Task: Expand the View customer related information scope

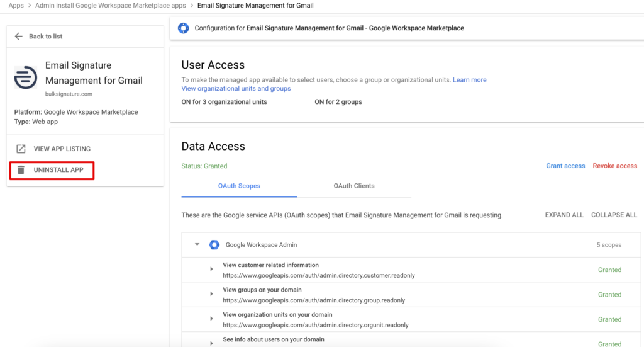Action: click(x=211, y=270)
